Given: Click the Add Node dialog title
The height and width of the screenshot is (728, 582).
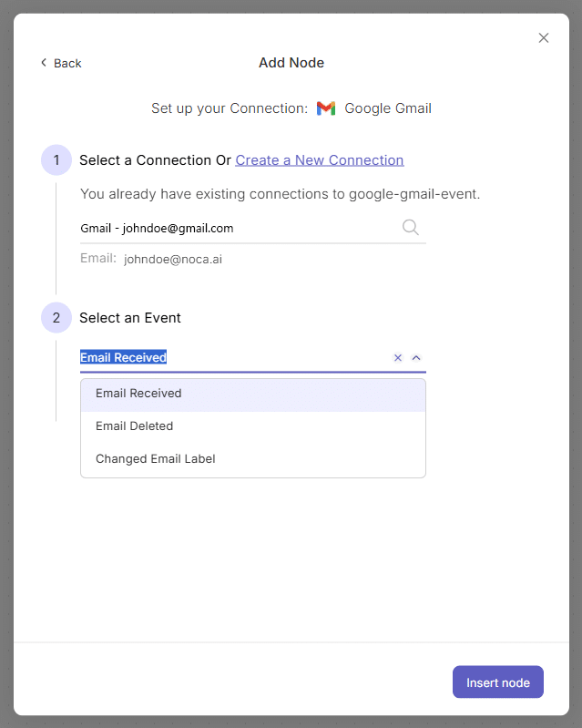Looking at the screenshot, I should click(x=291, y=63).
